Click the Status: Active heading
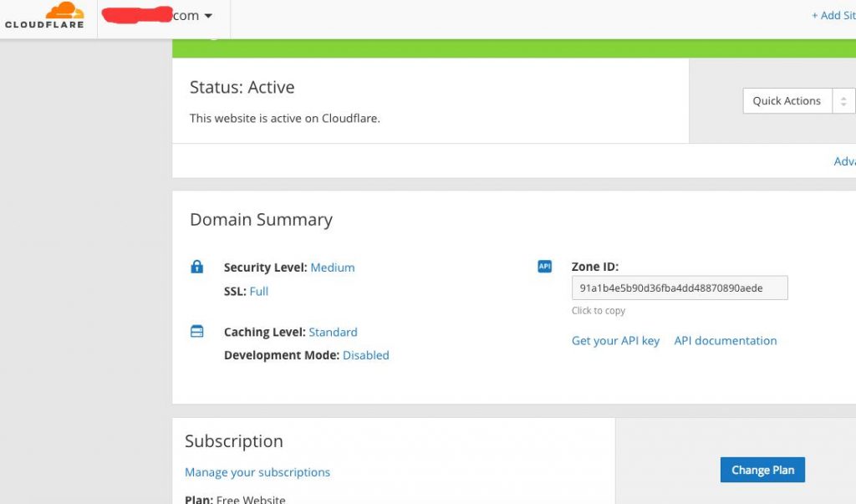856x504 pixels. 242,88
